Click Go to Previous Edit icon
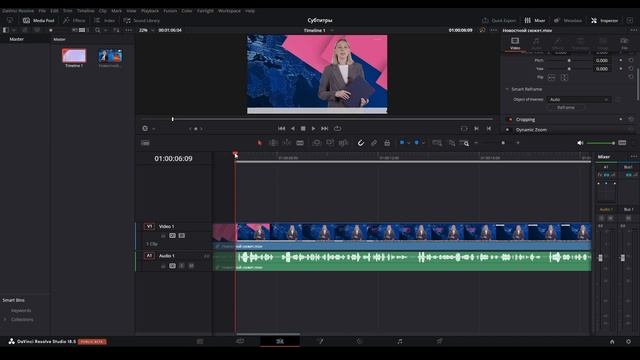640x360 pixels. point(489,129)
